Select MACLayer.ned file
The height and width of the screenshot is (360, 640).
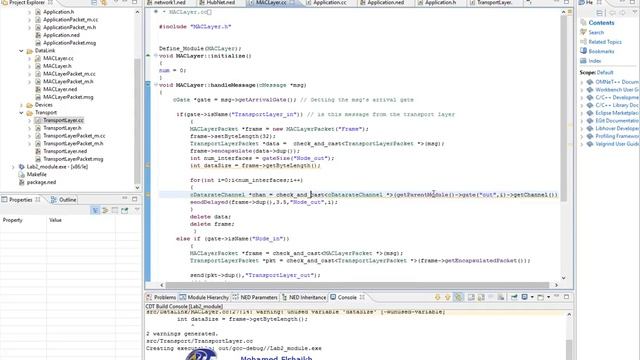[60, 89]
